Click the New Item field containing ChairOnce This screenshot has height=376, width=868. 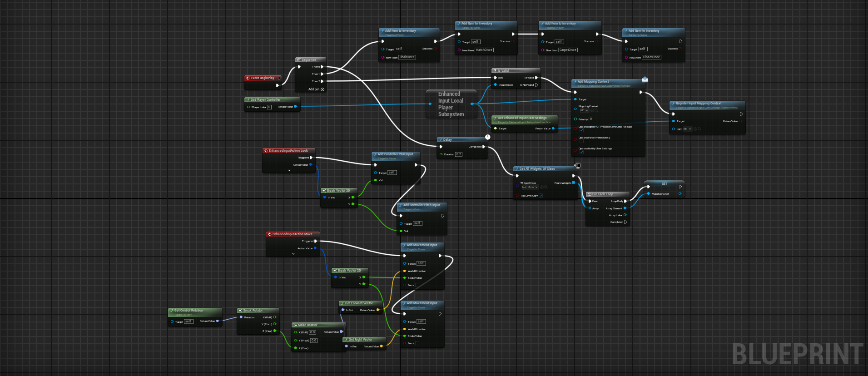[x=407, y=57]
